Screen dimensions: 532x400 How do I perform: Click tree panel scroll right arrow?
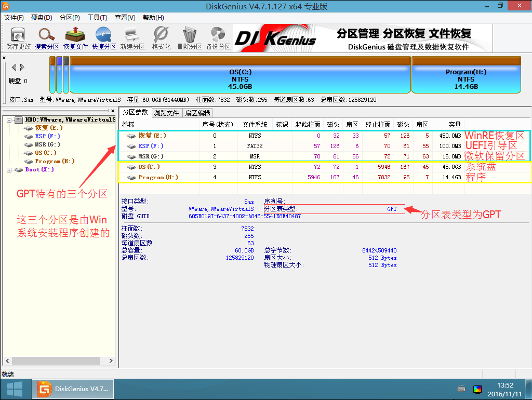pyautogui.click(x=111, y=361)
